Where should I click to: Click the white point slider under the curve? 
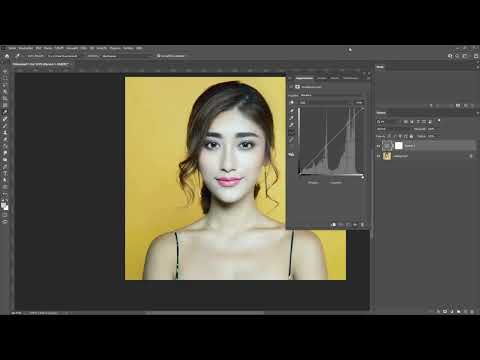[363, 177]
